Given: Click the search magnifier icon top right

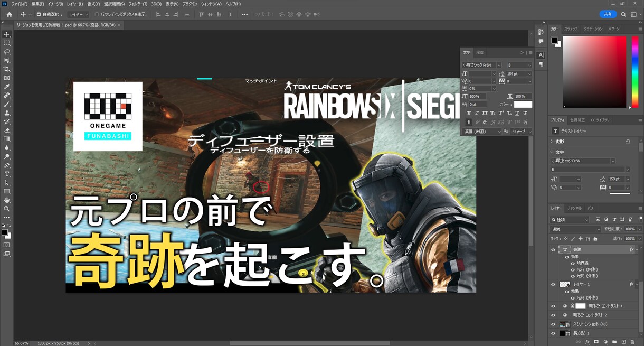Looking at the screenshot, I should point(623,14).
